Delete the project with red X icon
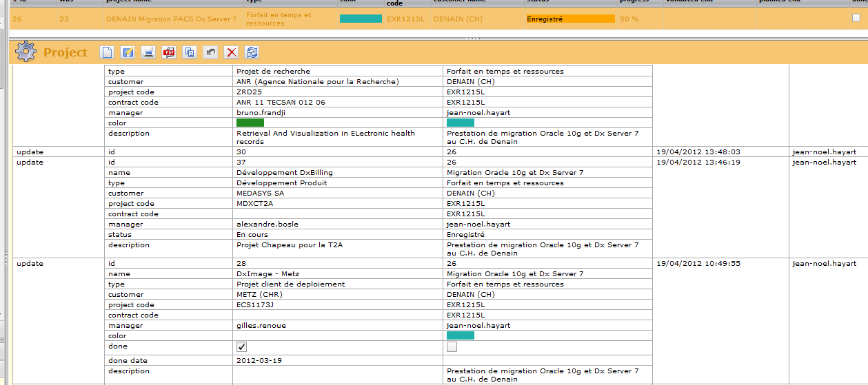The width and height of the screenshot is (868, 385). [x=232, y=52]
